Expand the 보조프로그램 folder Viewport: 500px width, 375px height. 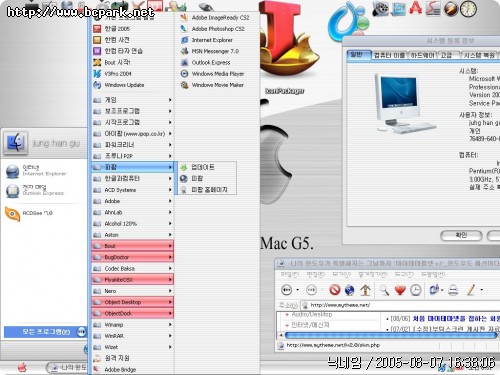click(x=133, y=111)
